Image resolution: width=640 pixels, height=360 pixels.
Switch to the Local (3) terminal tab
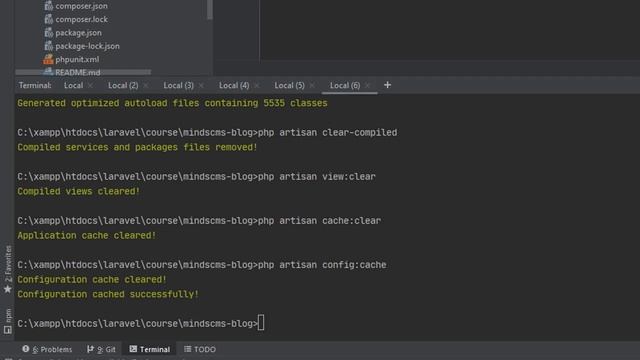[x=178, y=85]
